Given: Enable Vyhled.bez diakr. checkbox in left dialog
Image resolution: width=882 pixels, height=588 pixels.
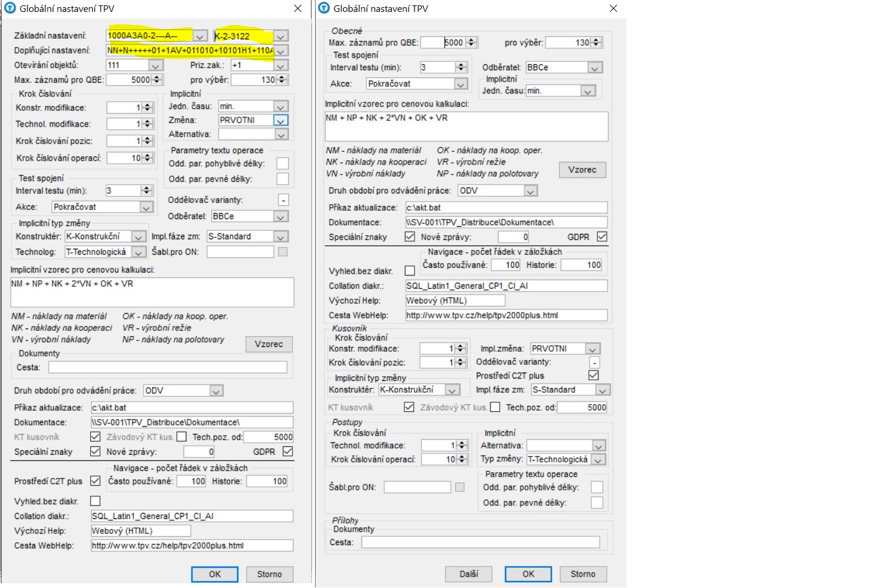Looking at the screenshot, I should pos(95,501).
